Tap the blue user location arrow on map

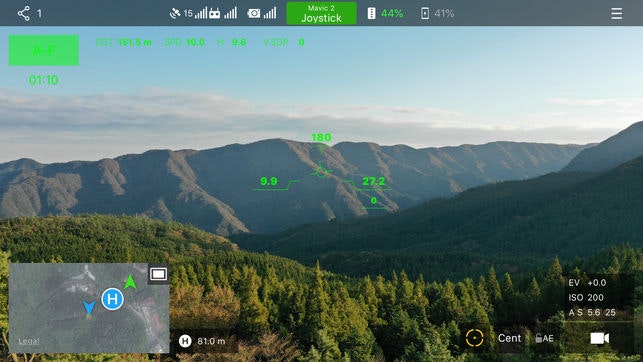click(x=89, y=309)
